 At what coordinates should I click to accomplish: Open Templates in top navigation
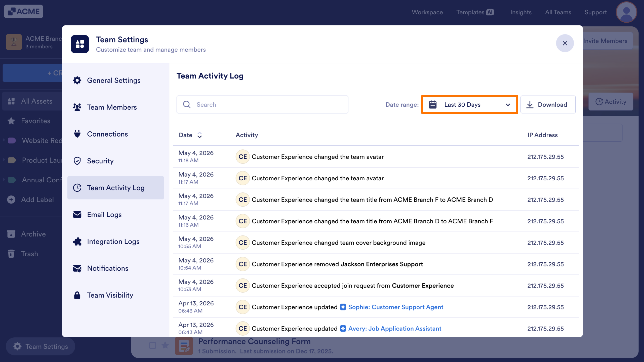tap(475, 12)
